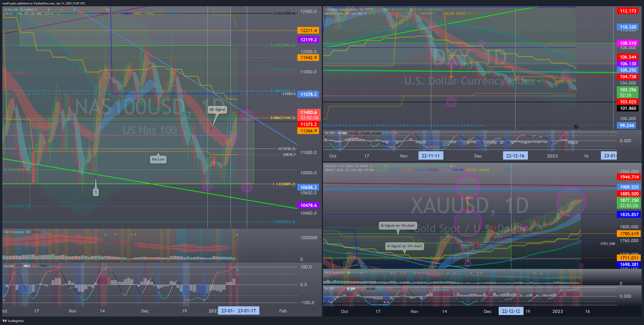Select the 0.618(12063.6) Fibonacci level label
Screen dimensions: 644x325
coord(283,45)
